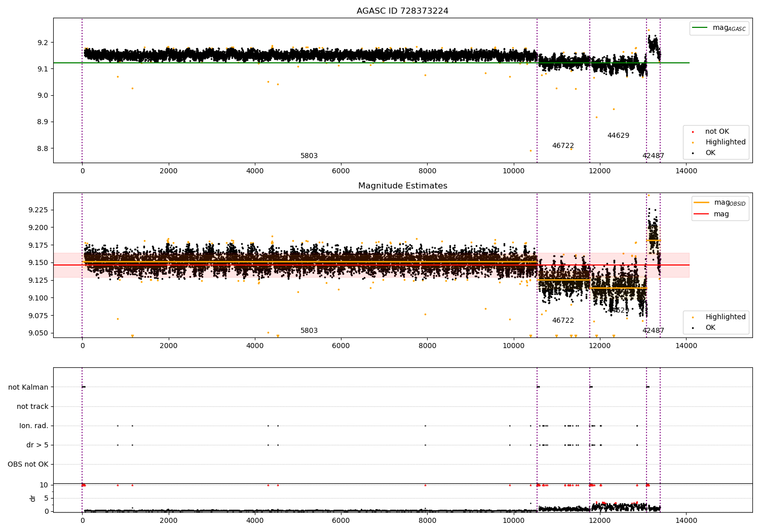Click the 'Magnitude Estimates' title
This screenshot has width=760, height=532.
click(x=402, y=186)
